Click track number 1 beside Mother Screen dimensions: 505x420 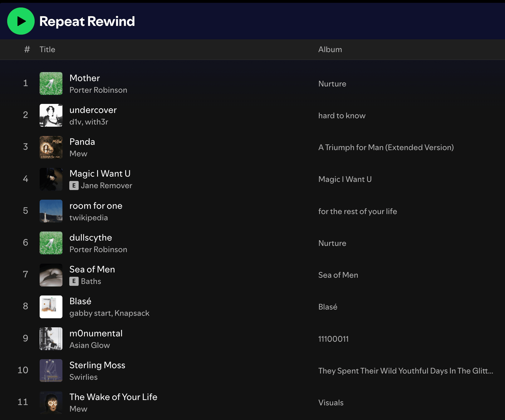click(26, 83)
